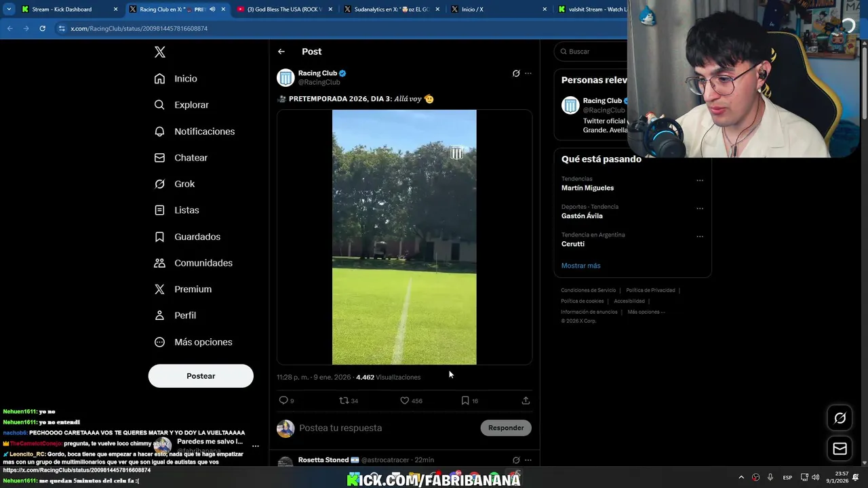Image resolution: width=868 pixels, height=488 pixels.
Task: Switch to Stream - Kick Dashboard tab
Action: tap(70, 9)
